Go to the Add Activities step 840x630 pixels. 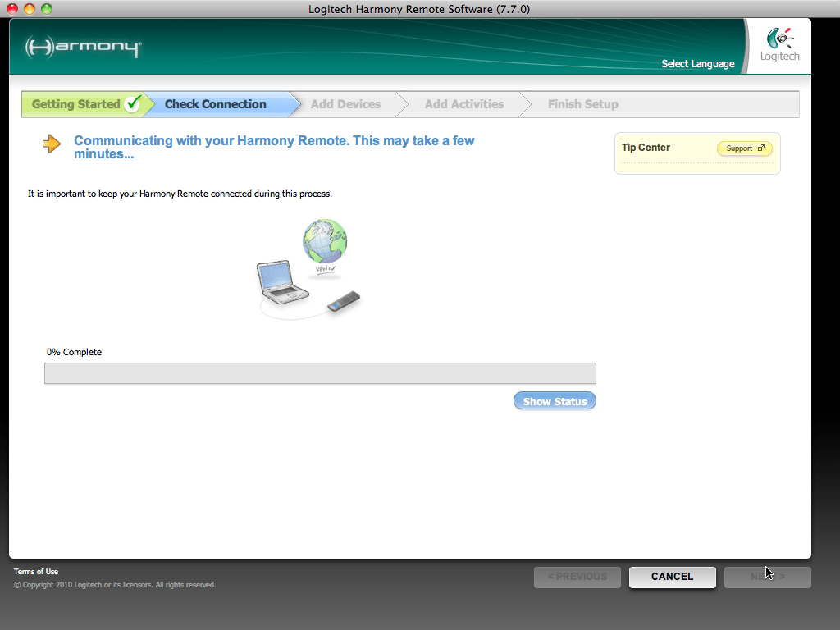point(463,104)
